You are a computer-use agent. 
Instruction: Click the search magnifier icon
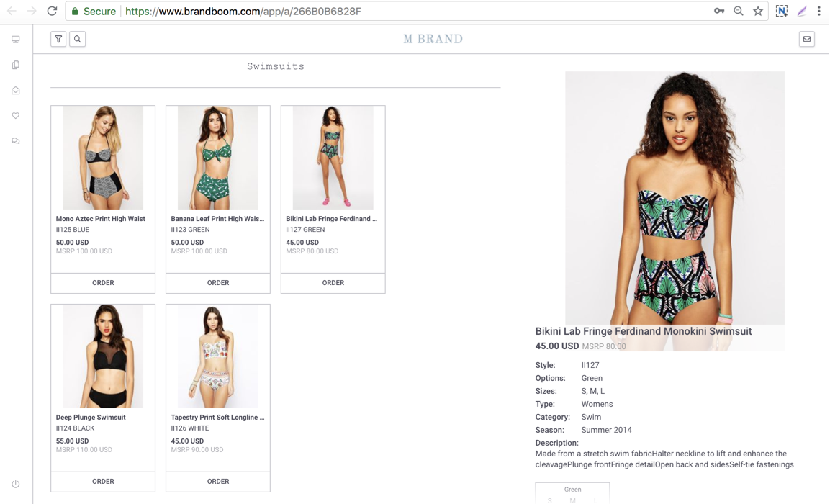click(77, 39)
